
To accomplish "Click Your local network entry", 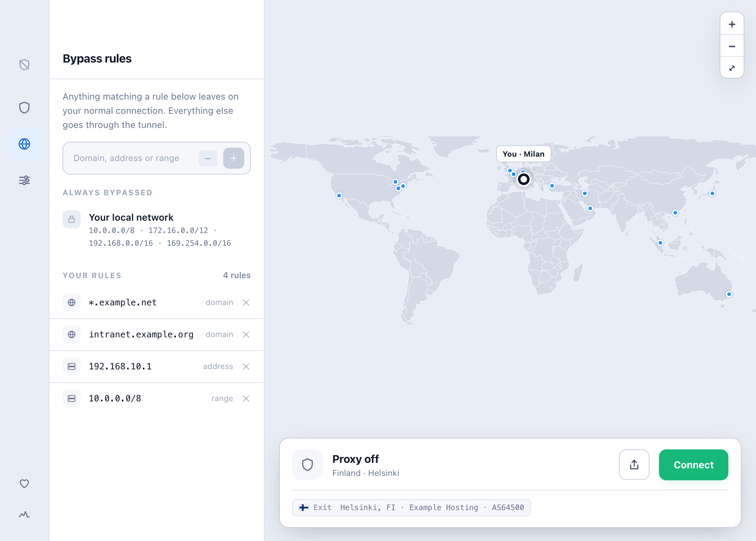I will (157, 230).
